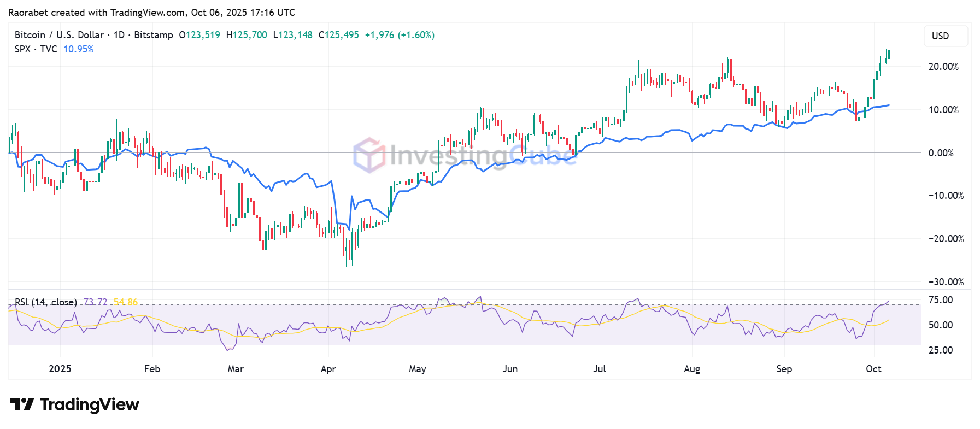Click the −30.00% price scale label
Screen dimensions: 980x429
click(946, 282)
